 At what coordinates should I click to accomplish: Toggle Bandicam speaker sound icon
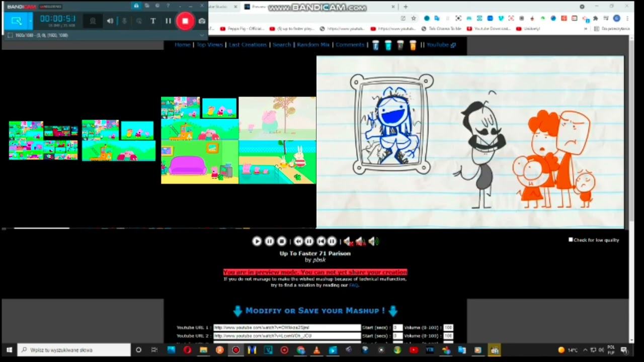[x=110, y=21]
